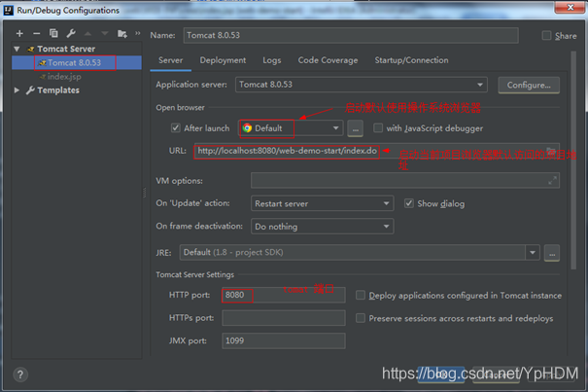Open the JRE dropdown arrow
588x392 pixels.
pos(533,252)
